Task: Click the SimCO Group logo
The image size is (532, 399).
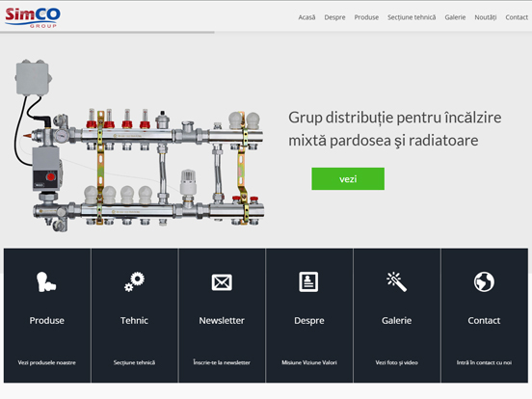Action: 33,17
